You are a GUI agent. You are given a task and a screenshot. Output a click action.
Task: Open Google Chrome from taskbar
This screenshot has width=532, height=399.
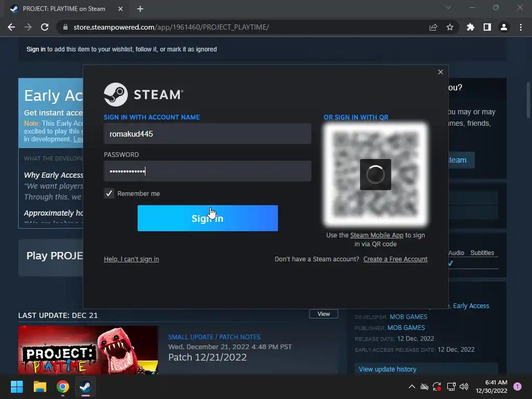[63, 387]
